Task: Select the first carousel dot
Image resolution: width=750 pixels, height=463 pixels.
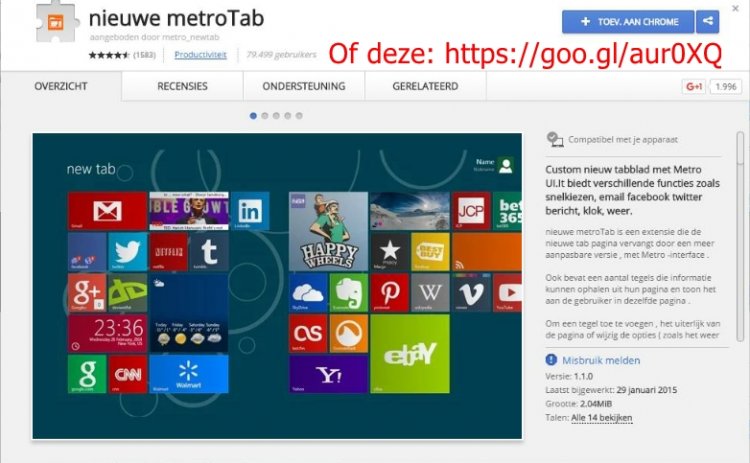Action: click(253, 116)
